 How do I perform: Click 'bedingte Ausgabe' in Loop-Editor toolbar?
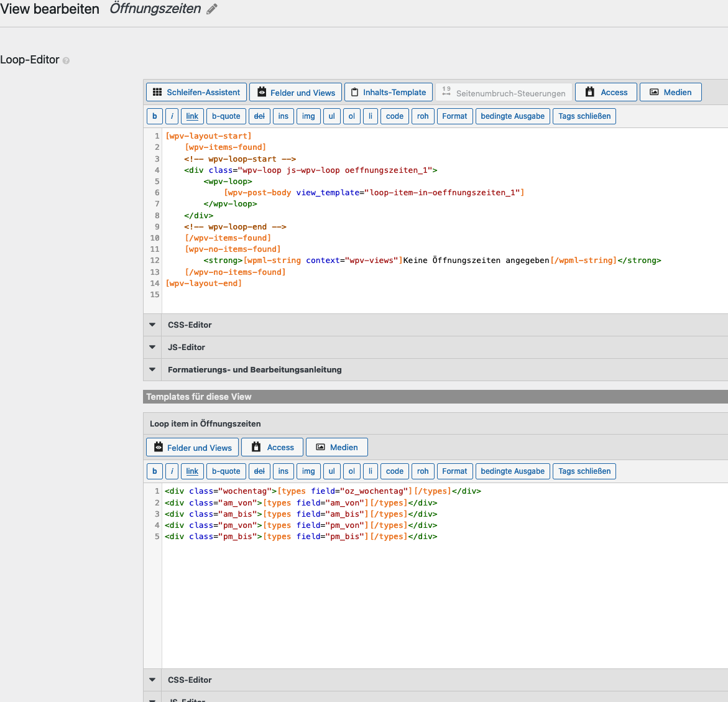(512, 116)
